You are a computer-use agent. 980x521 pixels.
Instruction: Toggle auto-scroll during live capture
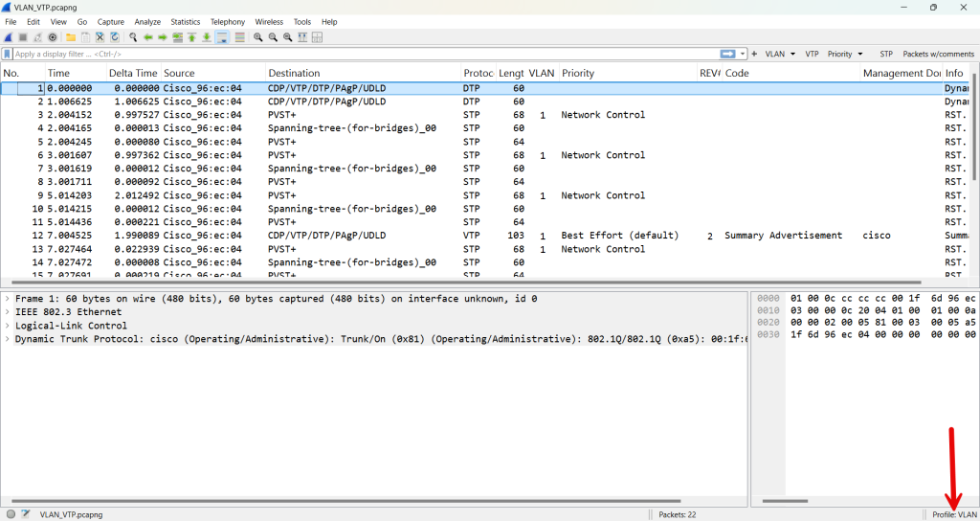[222, 37]
